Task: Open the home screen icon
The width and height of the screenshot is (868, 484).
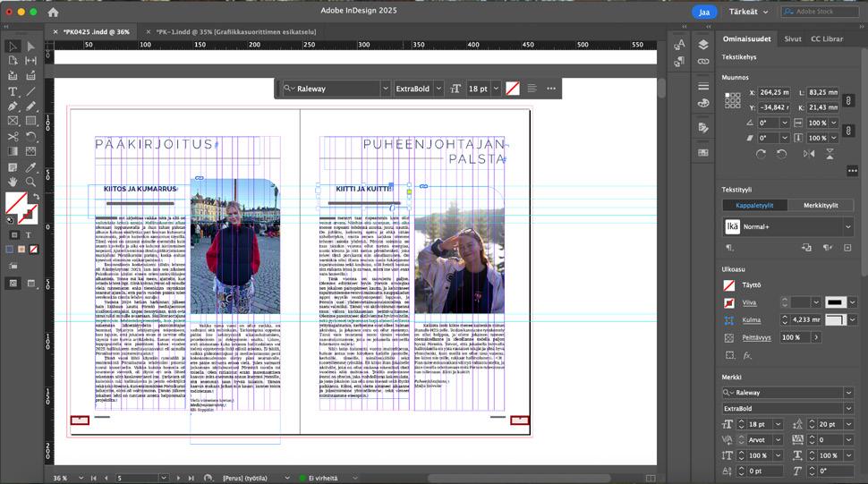Action: 53,12
